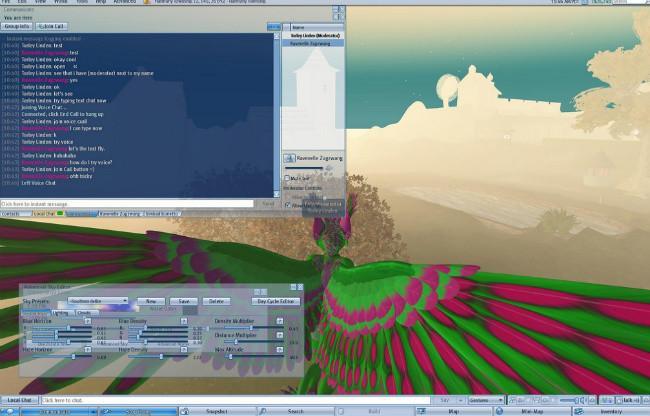Click the Search magnifier icon
650x416 pixels.
click(x=263, y=411)
